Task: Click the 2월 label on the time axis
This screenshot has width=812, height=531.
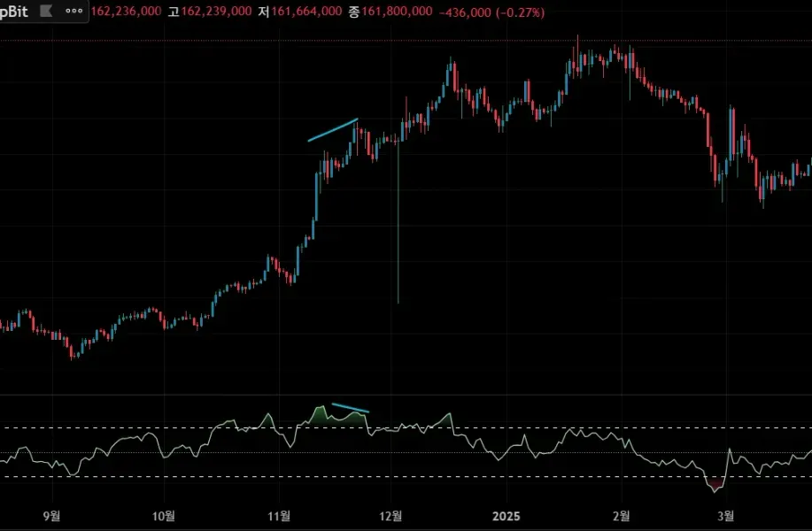Action: click(622, 516)
